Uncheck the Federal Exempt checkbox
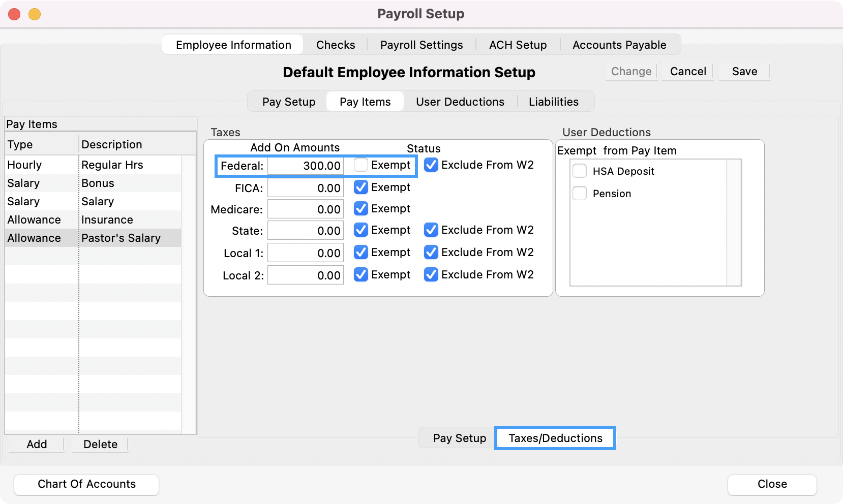843x504 pixels. 361,165
